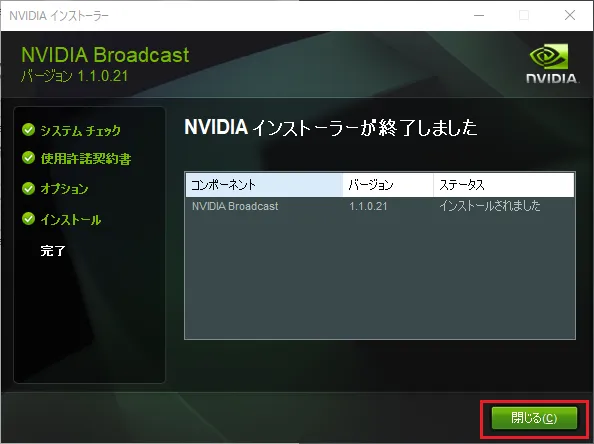Screen dimensions: 594x444
Task: Click the バージョン column header
Action: point(388,185)
